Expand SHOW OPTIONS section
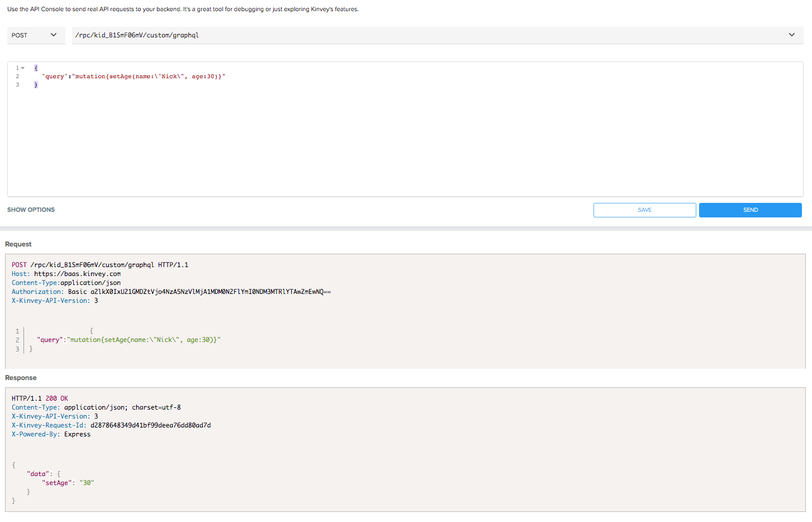The image size is (812, 522). pyautogui.click(x=31, y=210)
